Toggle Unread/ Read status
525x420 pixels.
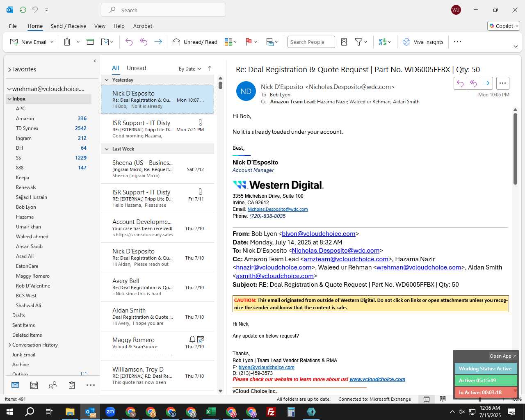[x=195, y=42]
